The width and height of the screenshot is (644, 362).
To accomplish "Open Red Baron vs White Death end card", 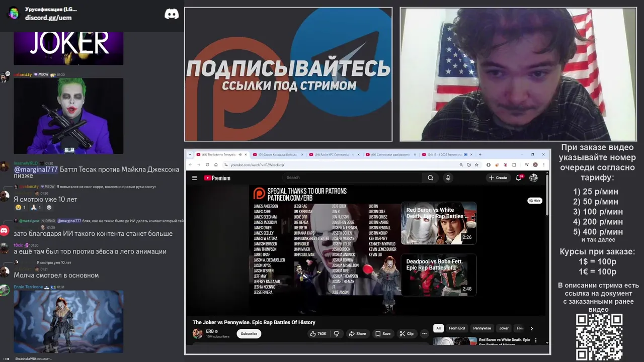I will [x=439, y=223].
